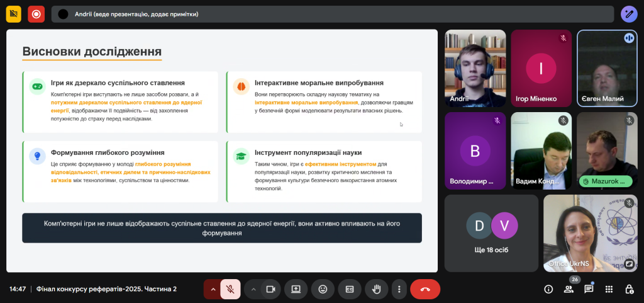Leave the call with the red hang-up button

[425, 289]
